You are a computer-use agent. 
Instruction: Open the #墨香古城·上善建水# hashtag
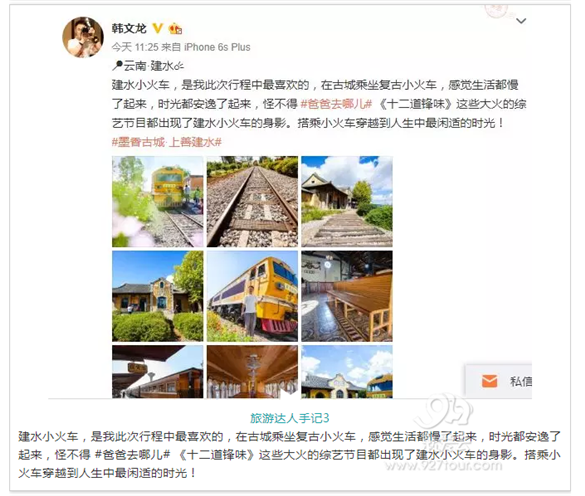167,142
